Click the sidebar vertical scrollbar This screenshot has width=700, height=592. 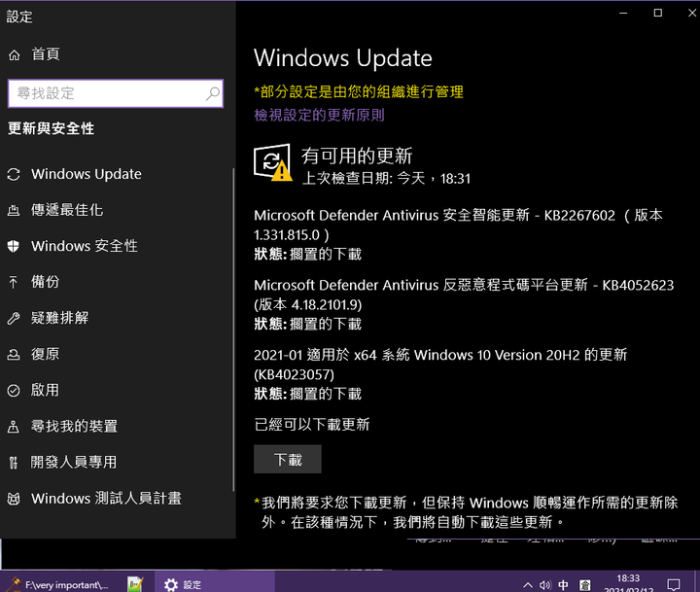click(233, 331)
